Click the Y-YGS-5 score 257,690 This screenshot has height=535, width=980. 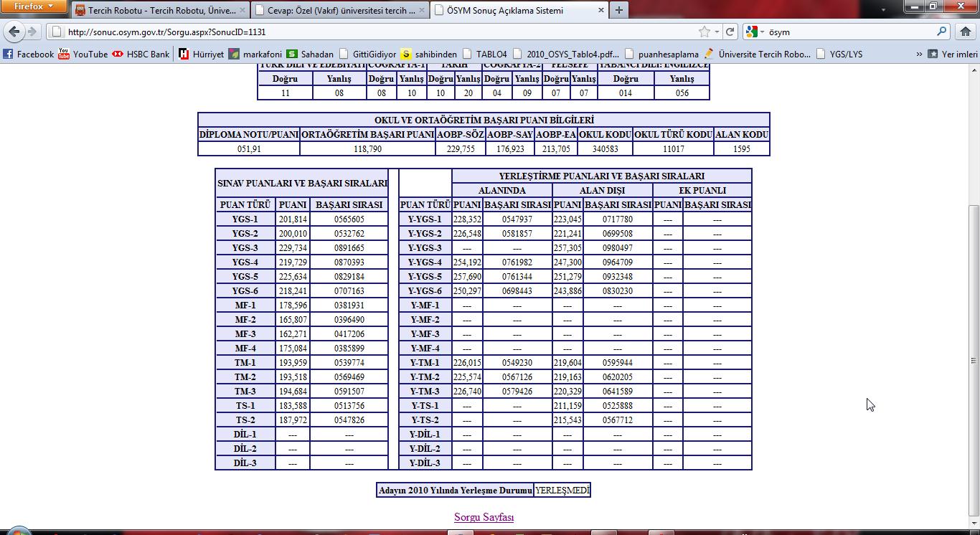(467, 277)
